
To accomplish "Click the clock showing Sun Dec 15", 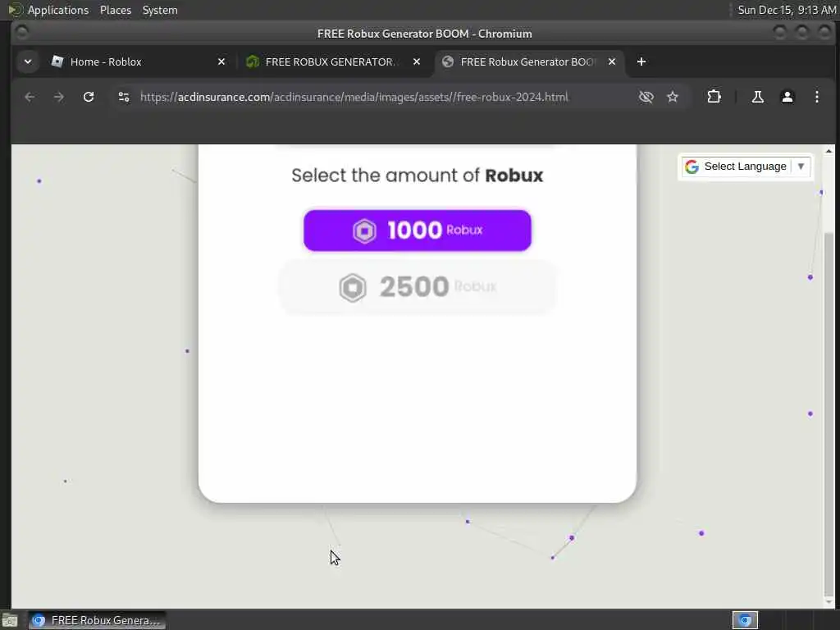I will (787, 10).
